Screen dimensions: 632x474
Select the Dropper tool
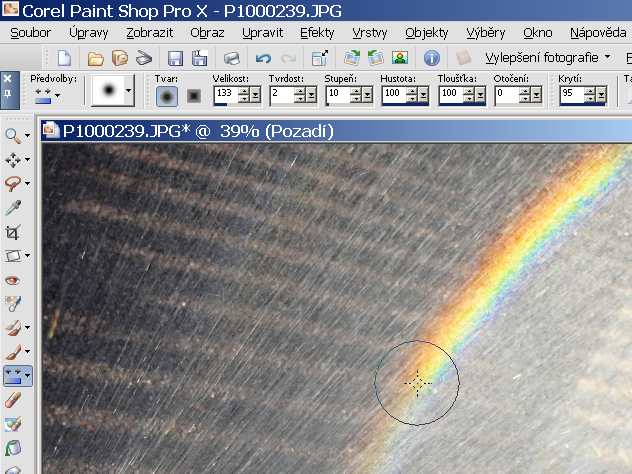[13, 208]
